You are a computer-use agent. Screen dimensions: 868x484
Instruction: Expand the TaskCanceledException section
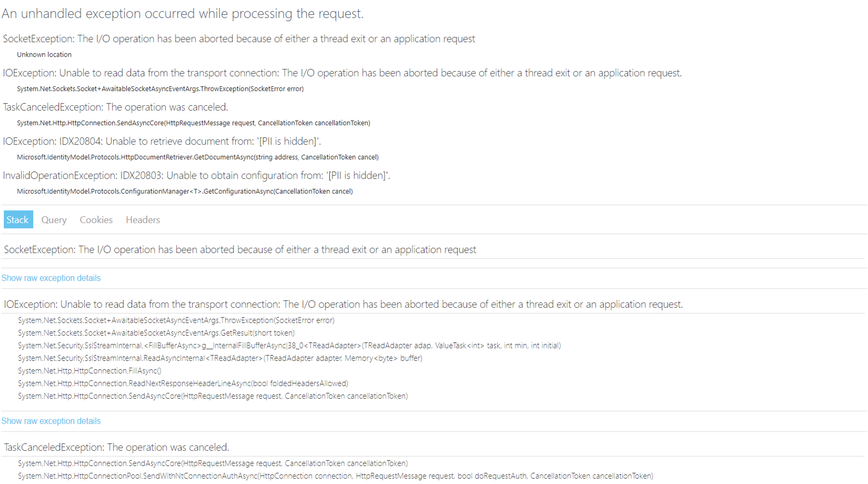tap(117, 447)
